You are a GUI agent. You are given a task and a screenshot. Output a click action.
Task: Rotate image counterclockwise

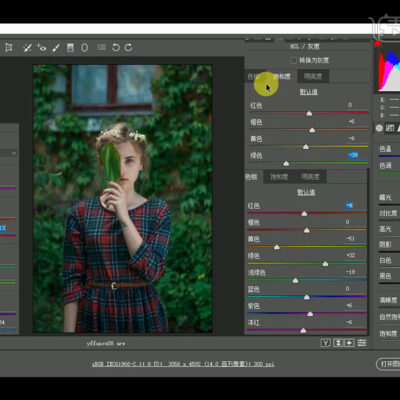pos(116,47)
